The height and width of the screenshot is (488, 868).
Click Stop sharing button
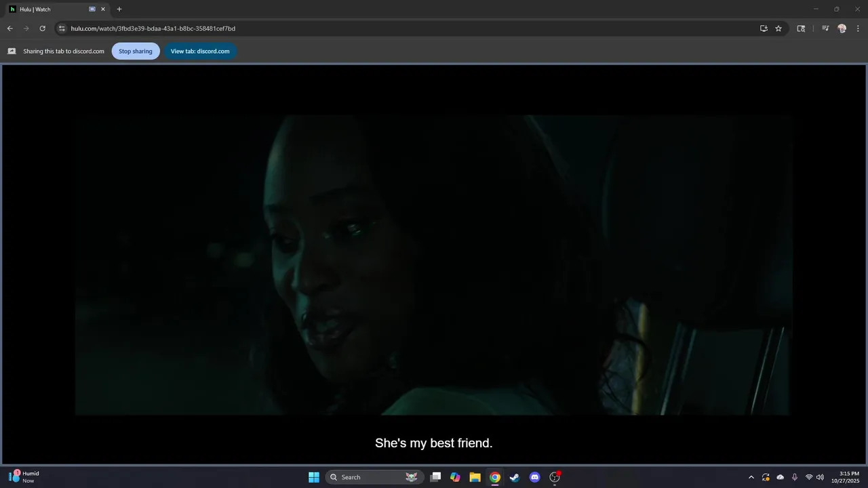[x=136, y=51]
